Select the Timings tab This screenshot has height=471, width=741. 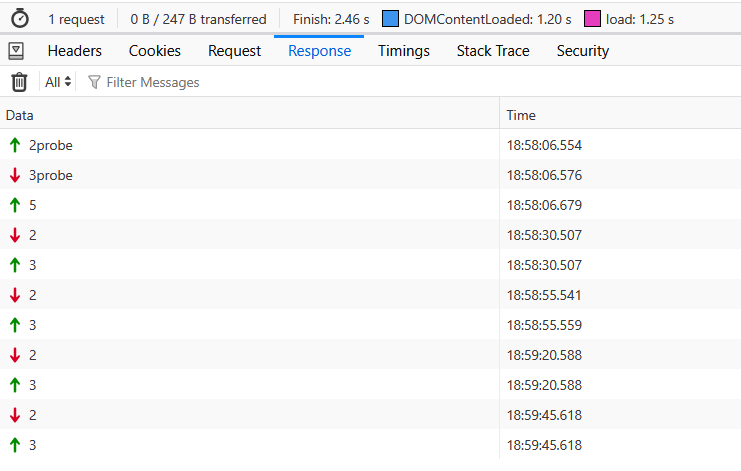pyautogui.click(x=403, y=51)
